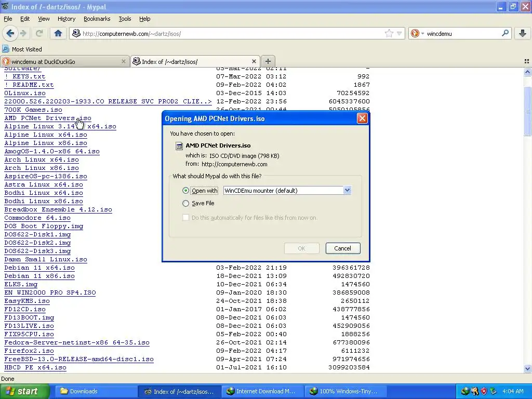Select the Open with radio button

click(x=185, y=190)
